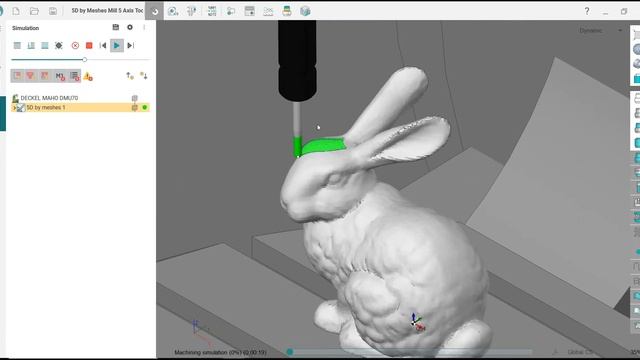Click move-down arrow icon in Simulation panel
This screenshot has width=640, height=360.
(144, 76)
